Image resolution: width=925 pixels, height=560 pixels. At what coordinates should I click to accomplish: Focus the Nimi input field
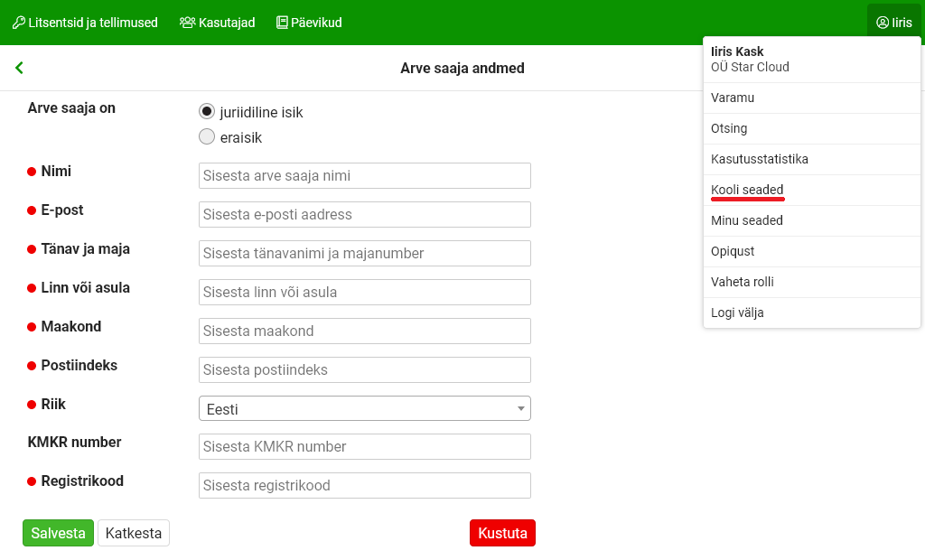(364, 175)
